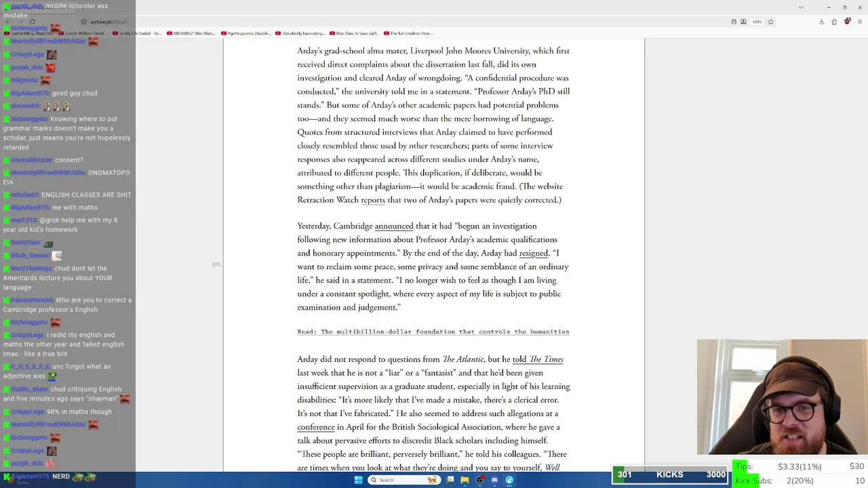This screenshot has height=488, width=868.
Task: Click the chat message 'good goy chud'
Action: coord(75,93)
